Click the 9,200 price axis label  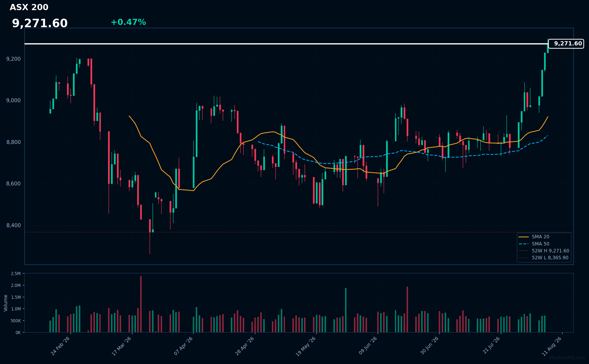point(13,59)
